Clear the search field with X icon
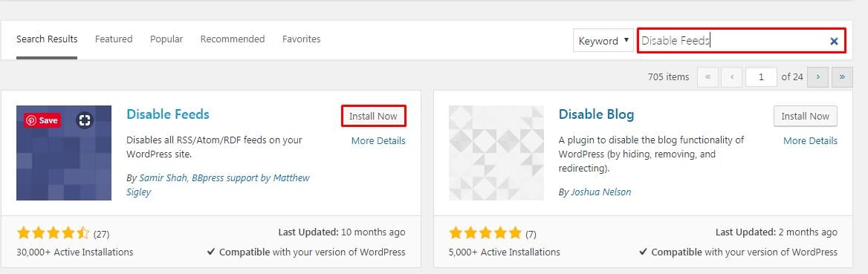The image size is (868, 274). (x=834, y=41)
